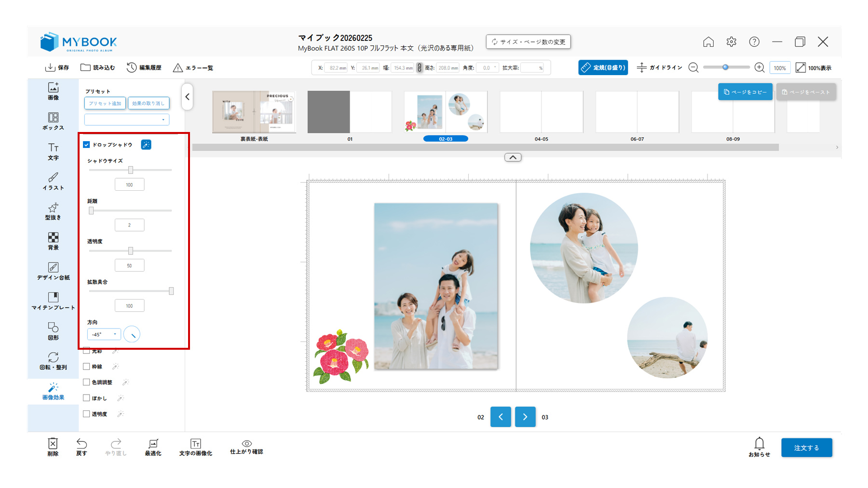Viewport: 868px width, 488px height.
Task: Collapse the left effects panel with arrow
Action: [187, 97]
